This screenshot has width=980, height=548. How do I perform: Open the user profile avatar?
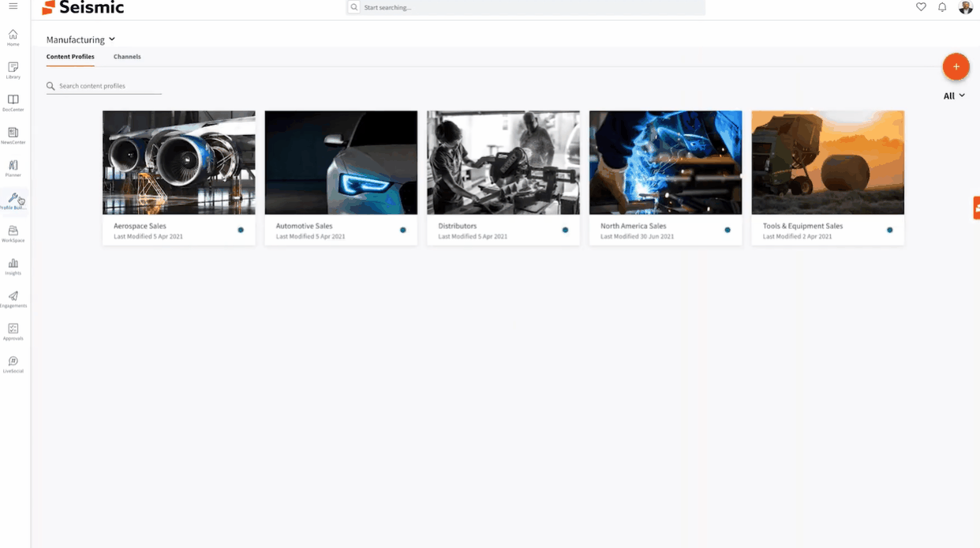[966, 7]
